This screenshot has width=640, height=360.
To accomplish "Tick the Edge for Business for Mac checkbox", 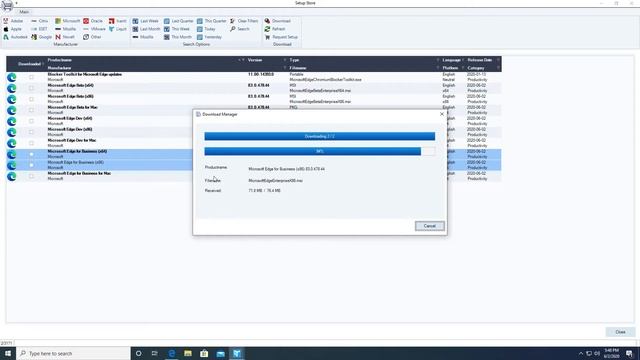I will 31,176.
